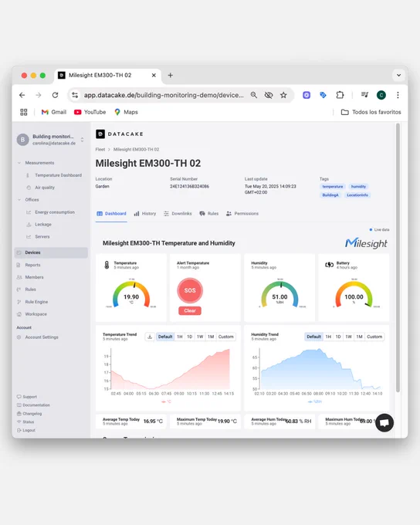The width and height of the screenshot is (420, 525).
Task: Switch to the Downlinks tab
Action: (178, 214)
